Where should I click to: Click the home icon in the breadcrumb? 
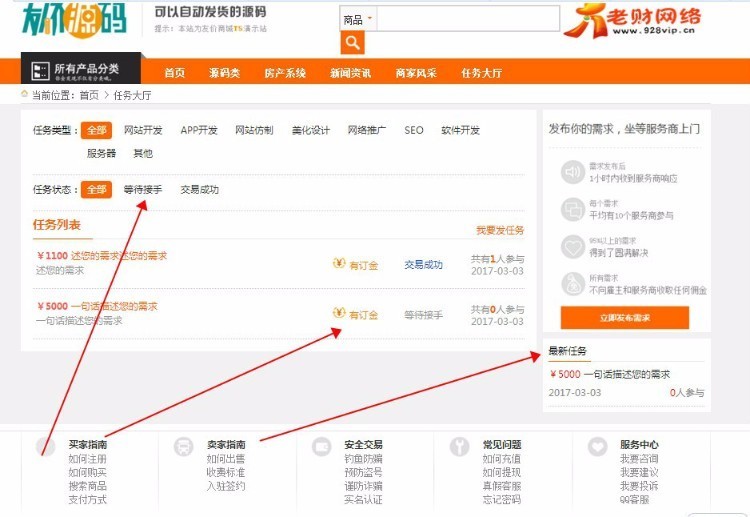[24, 94]
